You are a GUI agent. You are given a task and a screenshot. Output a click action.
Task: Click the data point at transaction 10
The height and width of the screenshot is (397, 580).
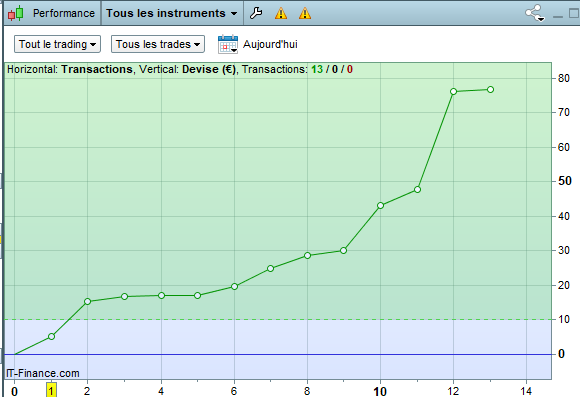381,205
